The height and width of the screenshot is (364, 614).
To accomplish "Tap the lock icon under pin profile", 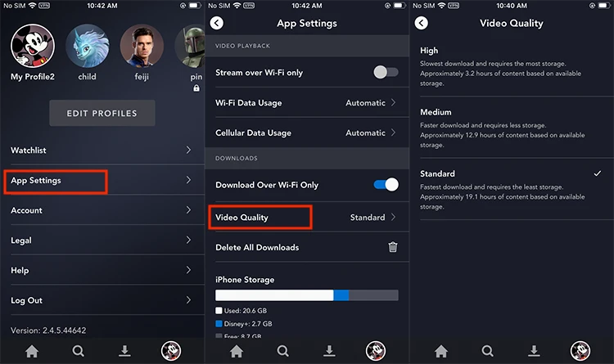I will click(196, 88).
